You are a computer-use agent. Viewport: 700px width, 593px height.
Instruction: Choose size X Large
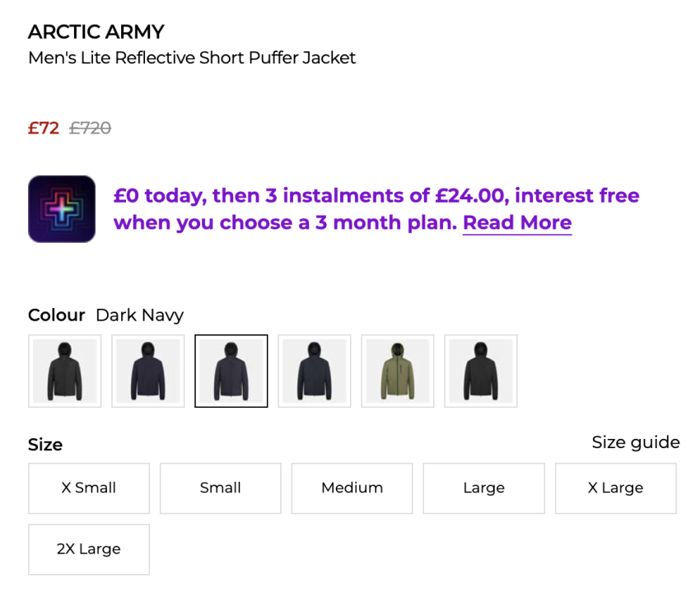coord(616,488)
